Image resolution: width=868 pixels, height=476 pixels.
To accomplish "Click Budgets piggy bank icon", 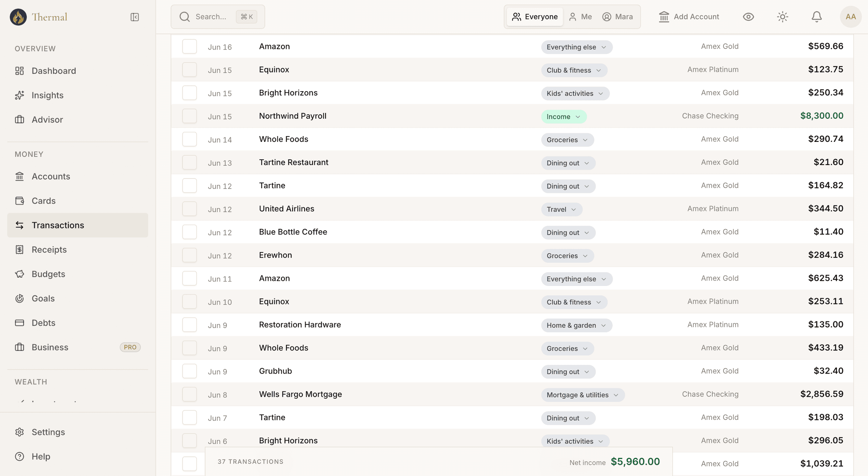I will pyautogui.click(x=20, y=274).
